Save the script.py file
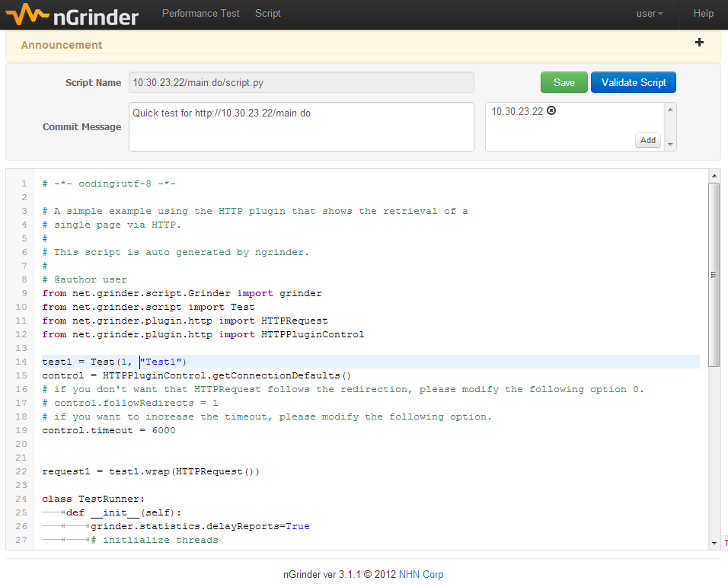The width and height of the screenshot is (728, 584). point(564,81)
